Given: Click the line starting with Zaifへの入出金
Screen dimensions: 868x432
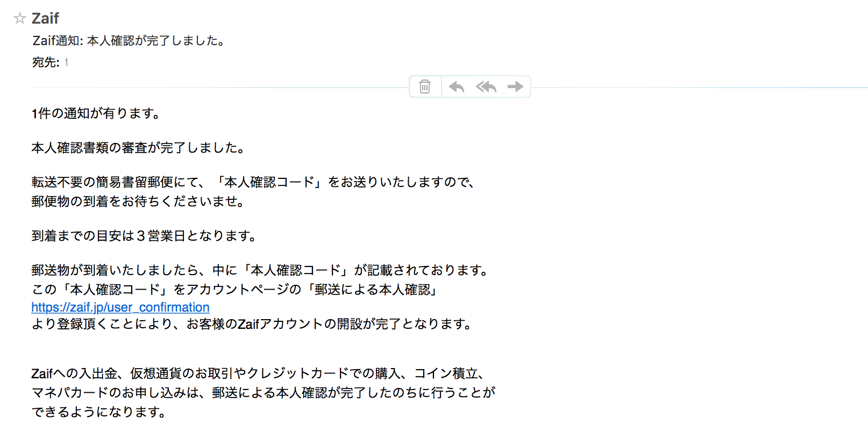Looking at the screenshot, I should click(259, 373).
